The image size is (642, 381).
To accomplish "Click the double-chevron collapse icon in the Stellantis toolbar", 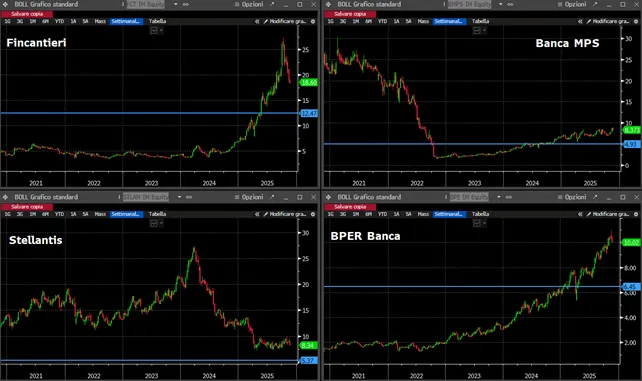I will tap(257, 214).
